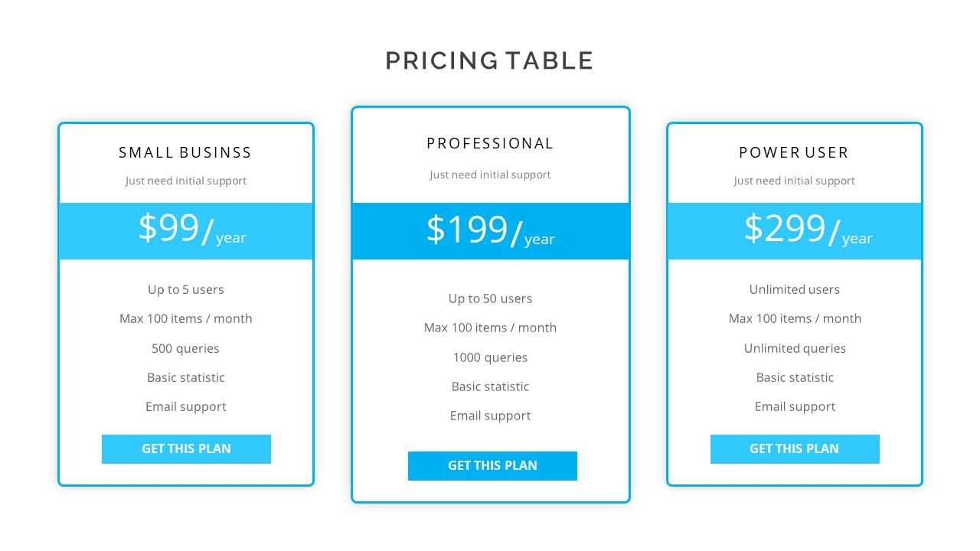
Task: Select the $299 per year price banner
Action: pyautogui.click(x=795, y=230)
